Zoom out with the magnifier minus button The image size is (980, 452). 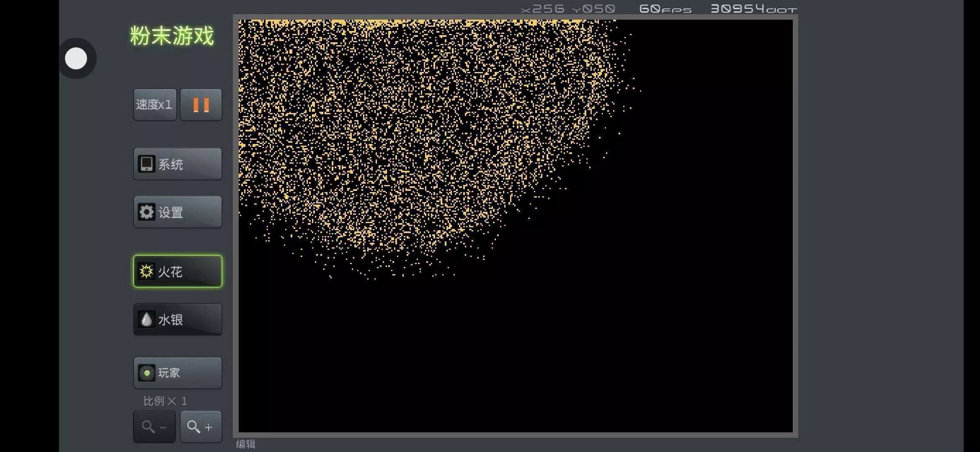click(x=154, y=427)
